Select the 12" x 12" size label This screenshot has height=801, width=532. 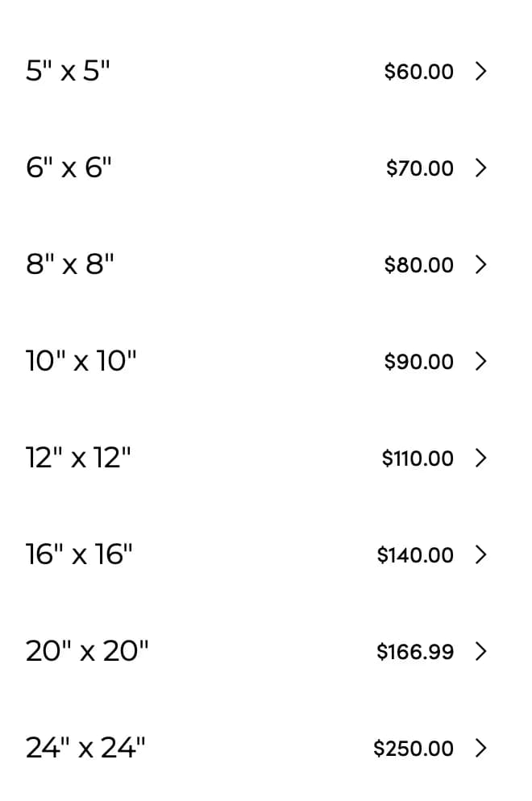pyautogui.click(x=78, y=457)
